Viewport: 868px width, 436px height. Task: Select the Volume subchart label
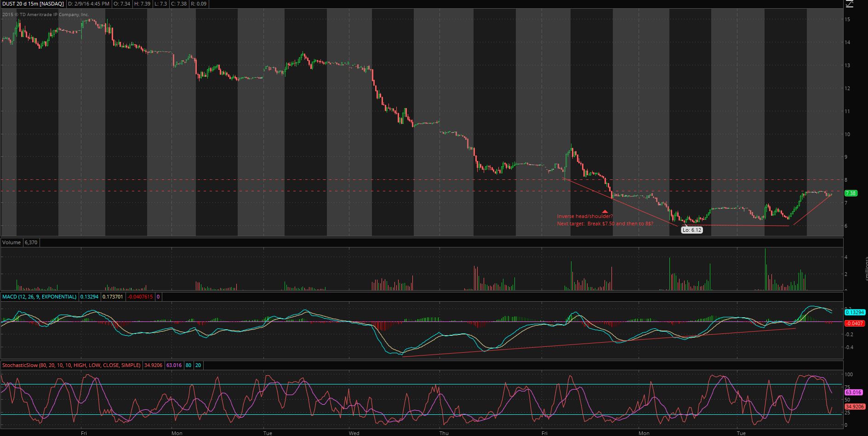(11, 242)
